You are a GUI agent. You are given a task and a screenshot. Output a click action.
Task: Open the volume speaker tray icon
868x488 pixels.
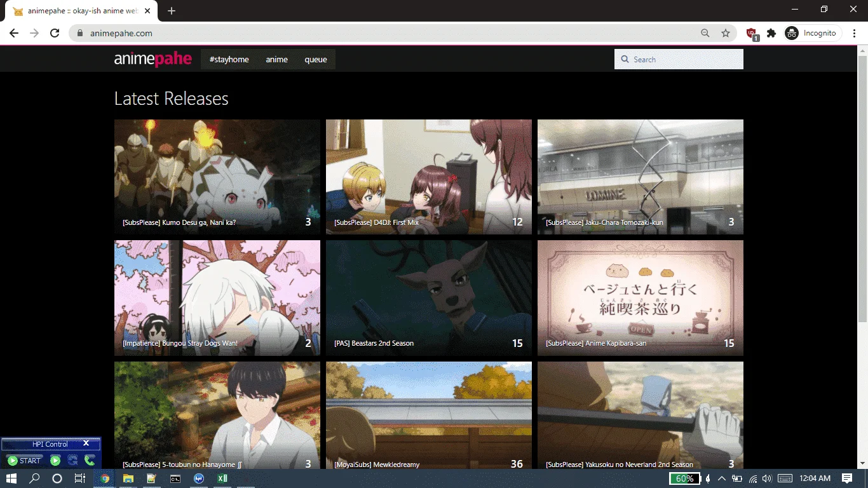tap(767, 478)
